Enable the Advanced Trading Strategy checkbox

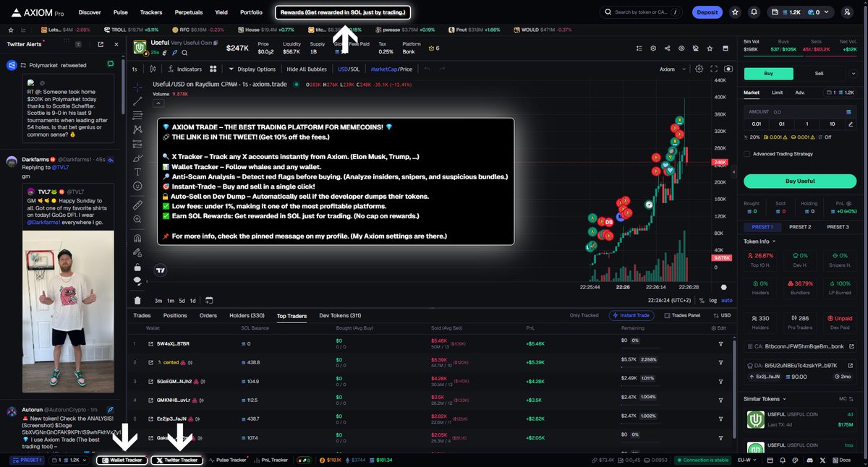(746, 153)
